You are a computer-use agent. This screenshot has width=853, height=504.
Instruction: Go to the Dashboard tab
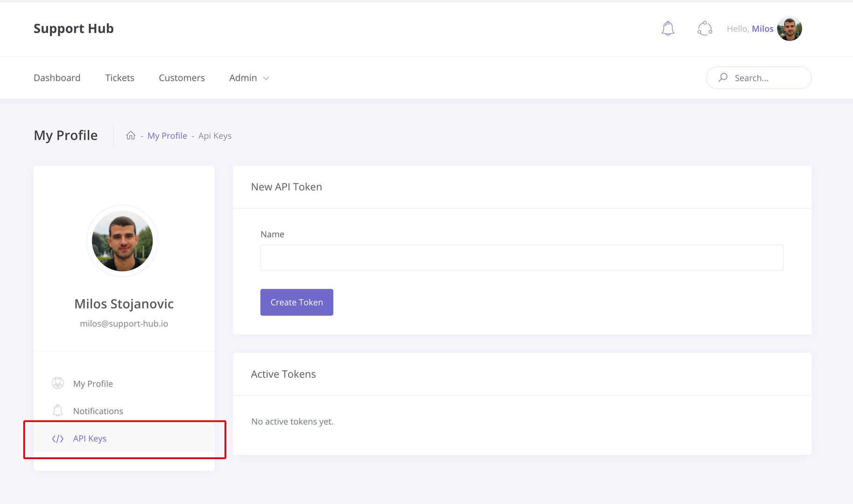coord(57,77)
